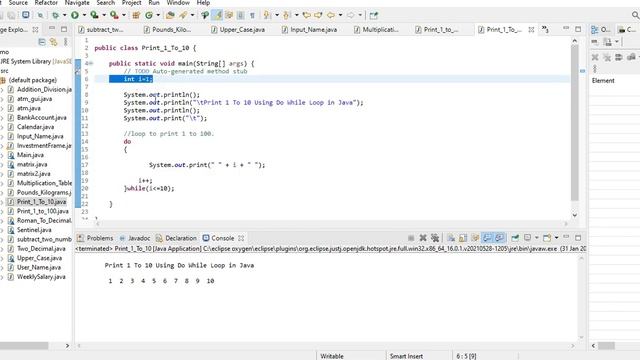Click the Open Perspective icon

tap(373, 15)
